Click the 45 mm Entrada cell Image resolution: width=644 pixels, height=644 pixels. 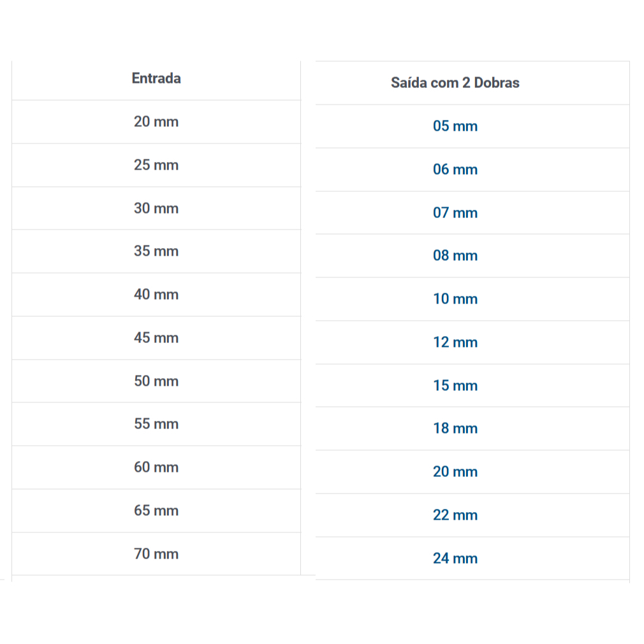coord(156,338)
